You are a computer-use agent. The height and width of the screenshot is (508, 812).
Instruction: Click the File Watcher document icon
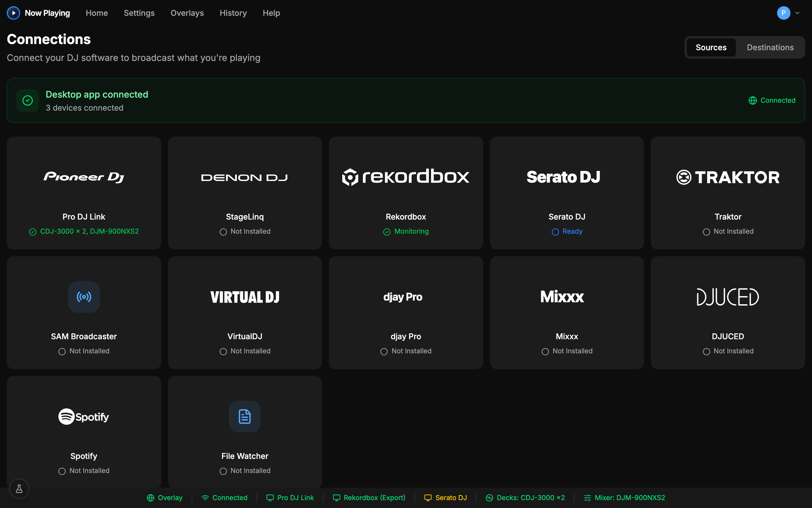[245, 416]
